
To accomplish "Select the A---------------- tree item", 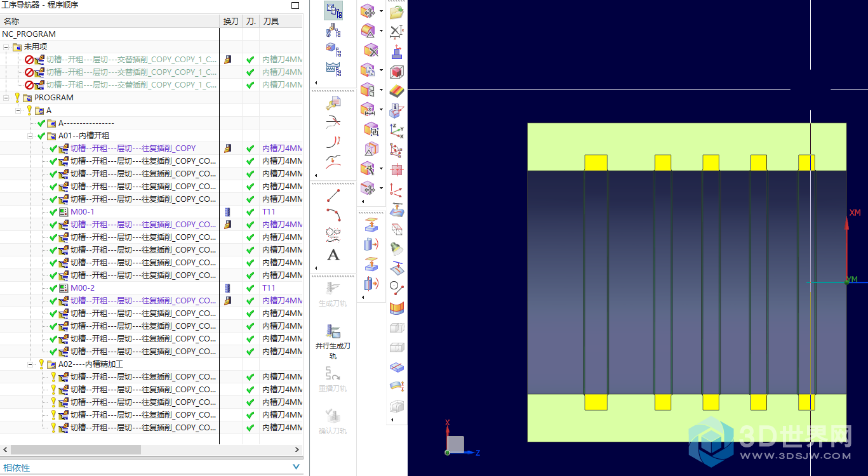I will coord(86,123).
